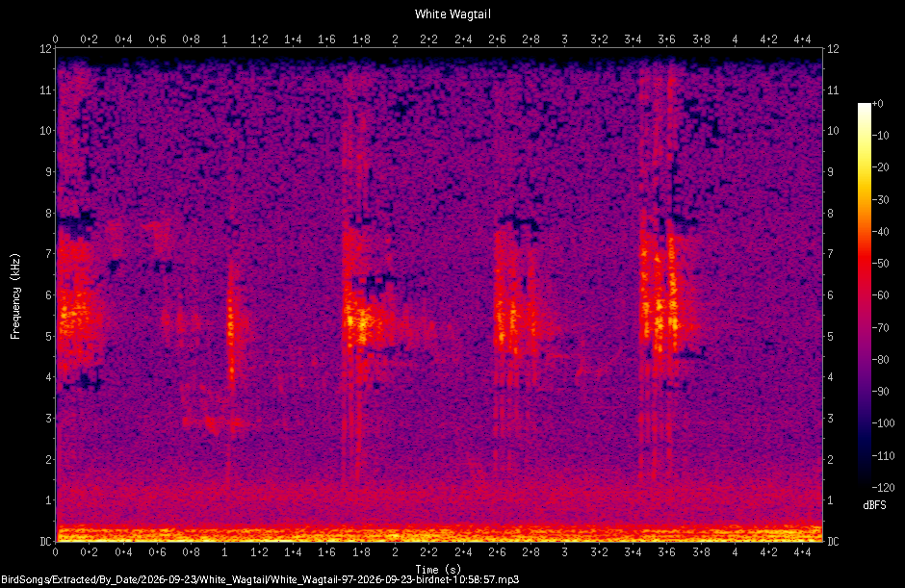905x588 pixels.
Task: Click the dBFS color scale gradient bar
Action: pyautogui.click(x=864, y=295)
